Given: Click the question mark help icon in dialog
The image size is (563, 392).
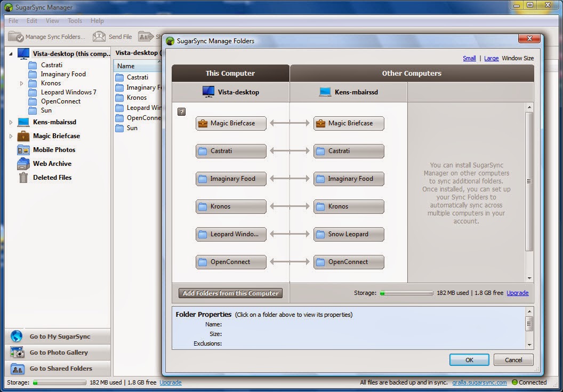Looking at the screenshot, I should [182, 111].
